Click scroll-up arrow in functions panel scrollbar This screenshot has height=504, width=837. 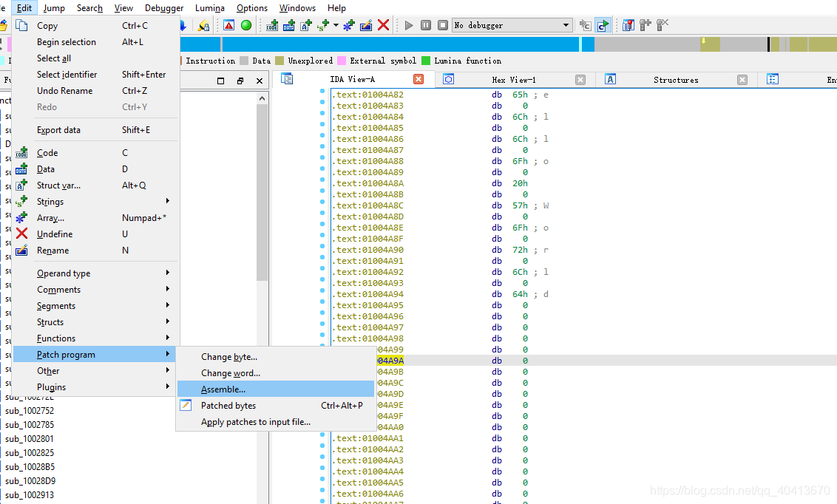click(x=262, y=98)
